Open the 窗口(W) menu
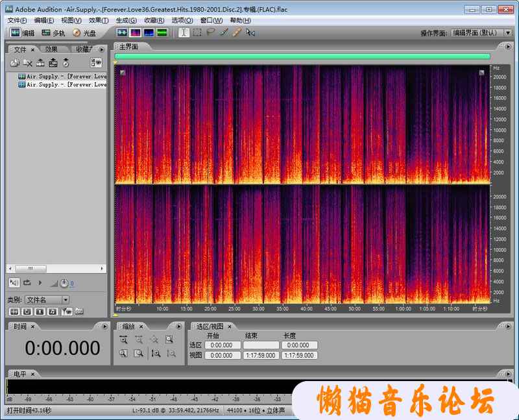The image size is (519, 420). [211, 20]
